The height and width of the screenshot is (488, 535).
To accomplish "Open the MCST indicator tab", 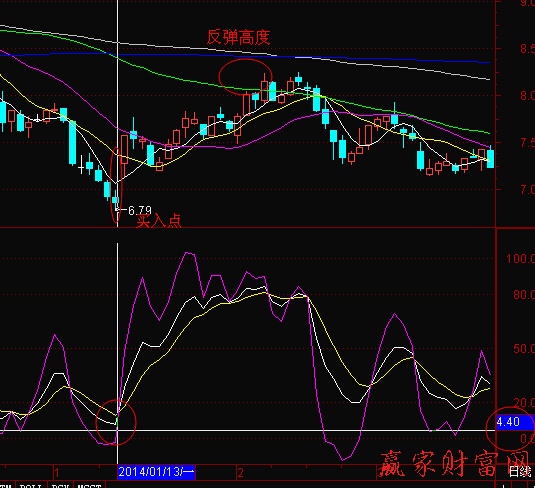I will 89,485.
